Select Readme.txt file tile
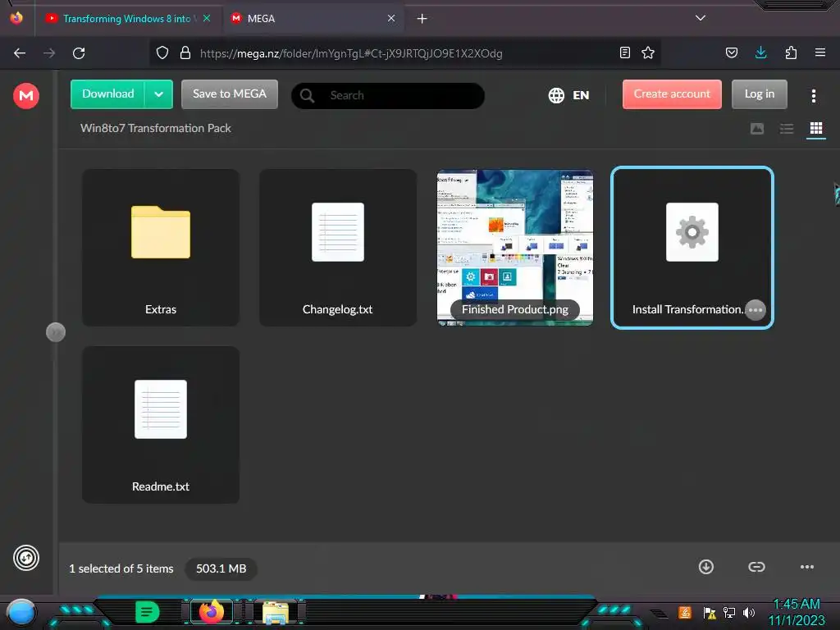Viewport: 840px width, 630px height. pos(161,424)
